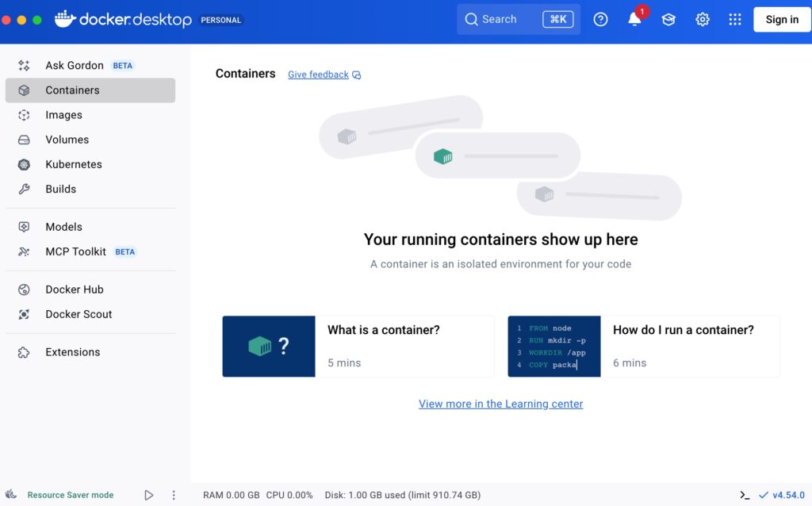Open Ask Gordon in the sidebar
The image size is (812, 506).
[x=75, y=65]
